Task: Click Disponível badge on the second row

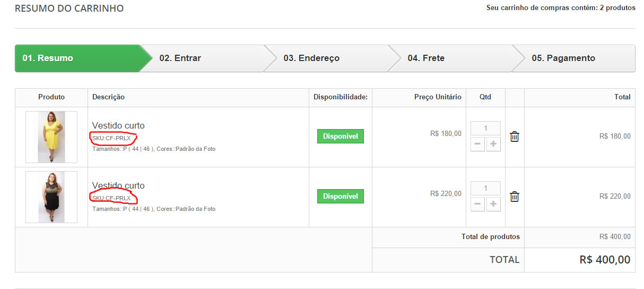Action: [x=341, y=197]
